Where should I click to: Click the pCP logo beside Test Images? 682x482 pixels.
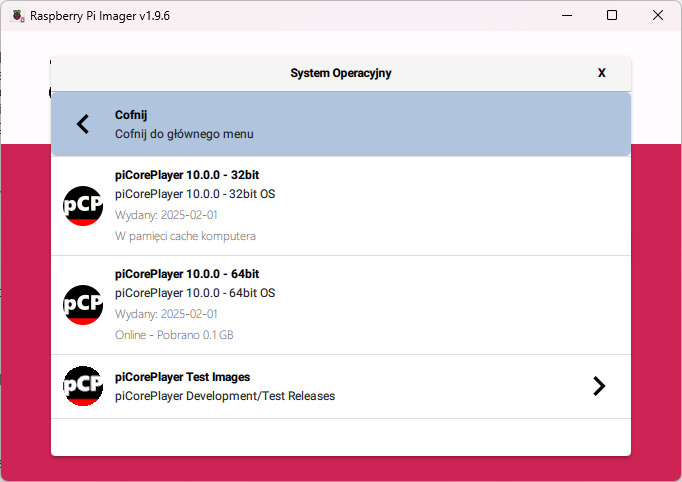[83, 386]
